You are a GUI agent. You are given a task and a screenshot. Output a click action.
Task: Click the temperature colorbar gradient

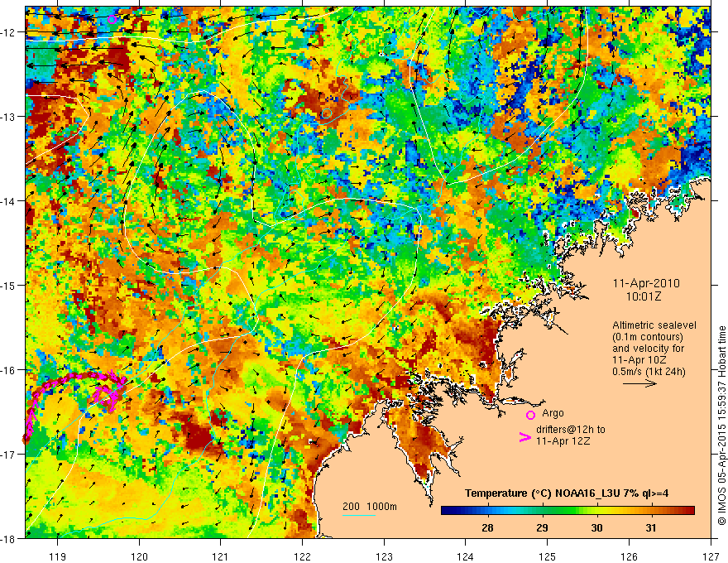click(568, 511)
